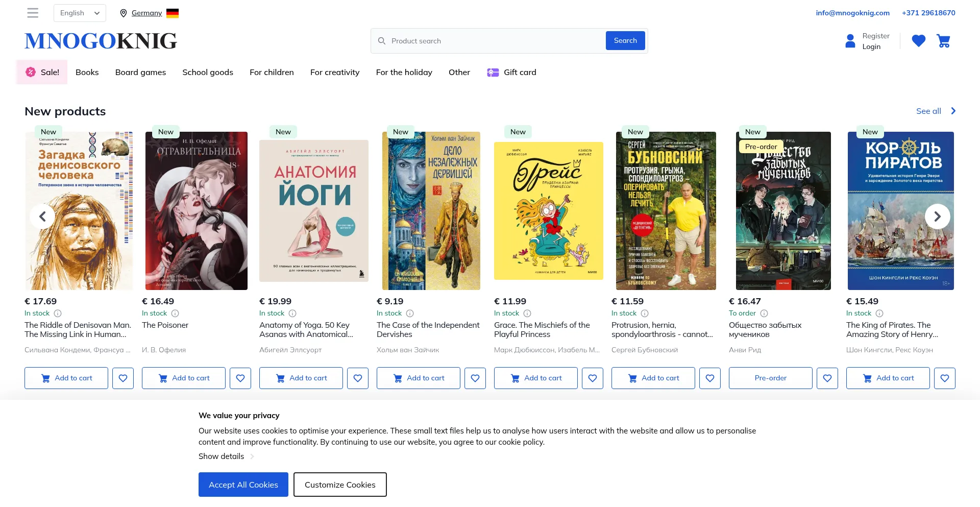980x507 pixels.
Task: Toggle wishlist heart for The Poisoner
Action: click(x=240, y=378)
